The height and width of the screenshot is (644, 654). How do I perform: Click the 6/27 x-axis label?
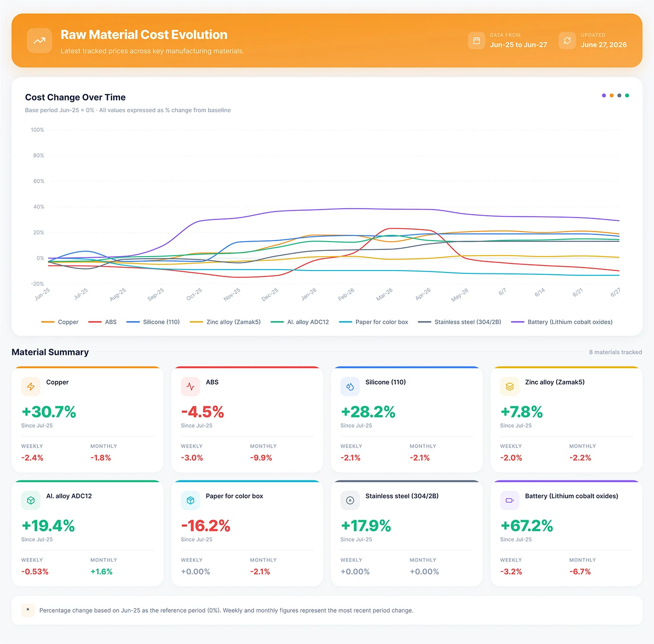[x=616, y=293]
